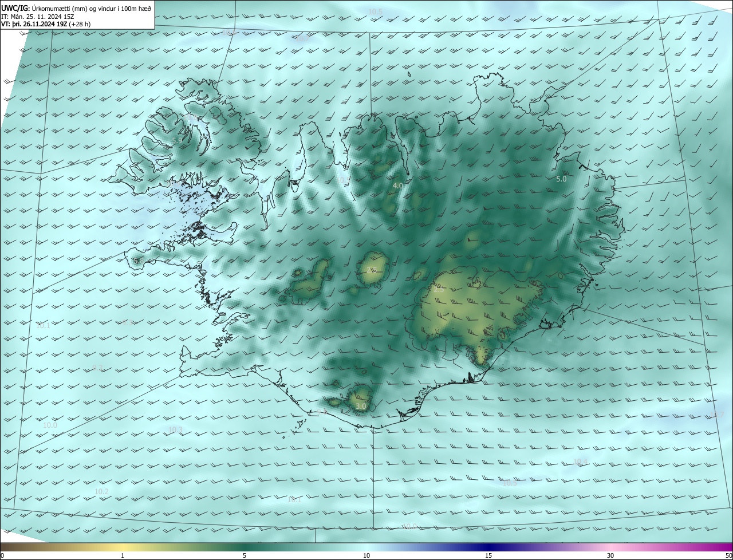This screenshot has width=733, height=560.
Task: Click the 5.0 value label in northeast Iceland
Action: pyautogui.click(x=561, y=179)
